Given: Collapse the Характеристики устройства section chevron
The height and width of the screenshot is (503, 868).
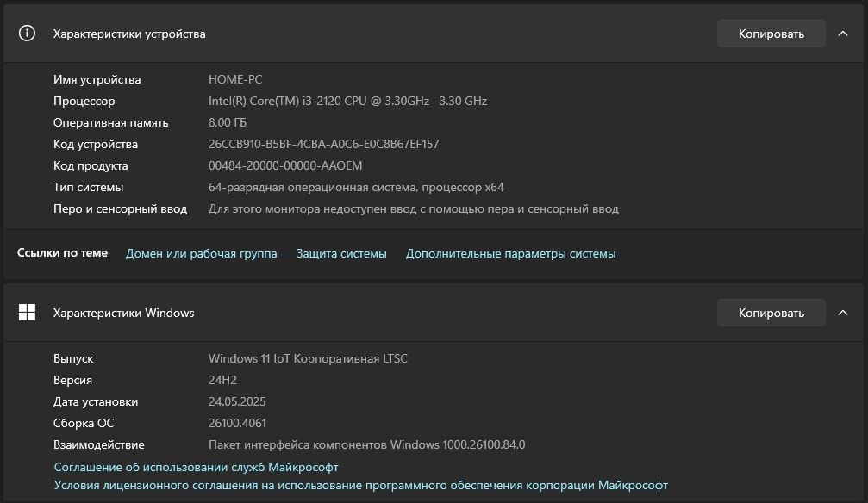Looking at the screenshot, I should click(842, 34).
